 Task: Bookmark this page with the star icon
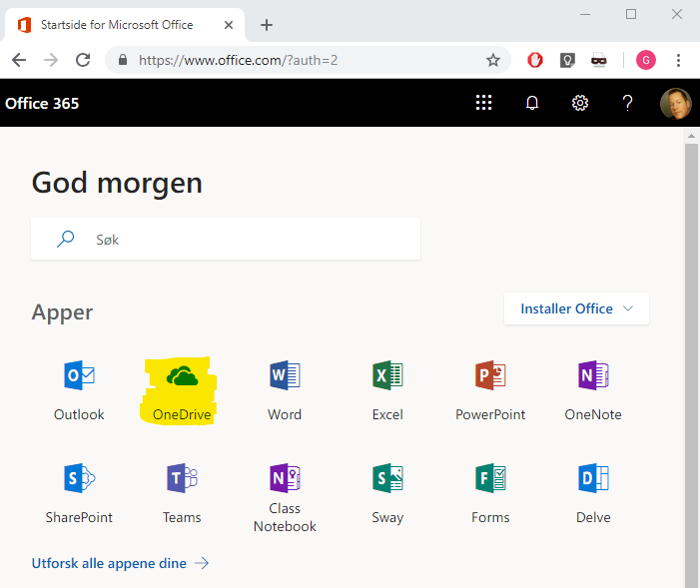point(493,60)
